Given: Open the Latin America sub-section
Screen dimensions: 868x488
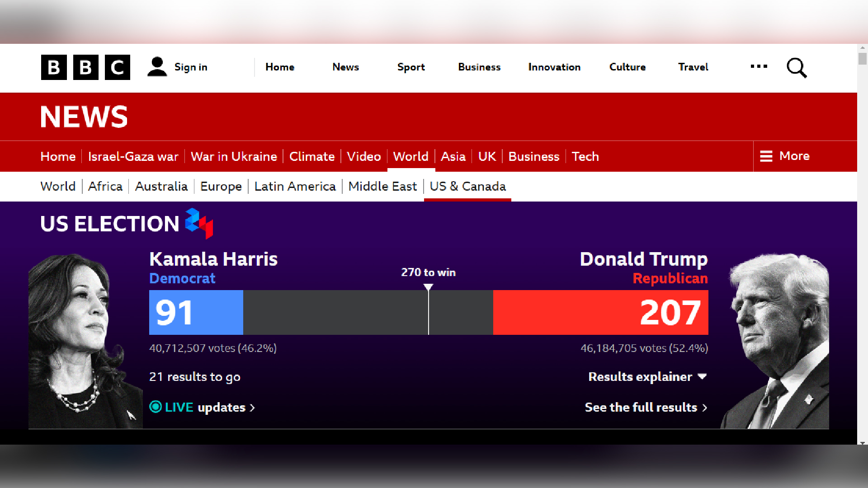Looking at the screenshot, I should point(295,186).
